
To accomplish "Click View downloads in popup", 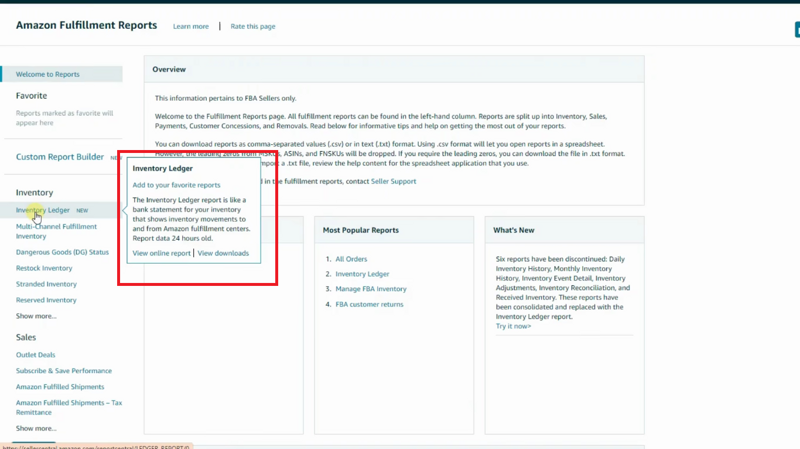I will (223, 253).
